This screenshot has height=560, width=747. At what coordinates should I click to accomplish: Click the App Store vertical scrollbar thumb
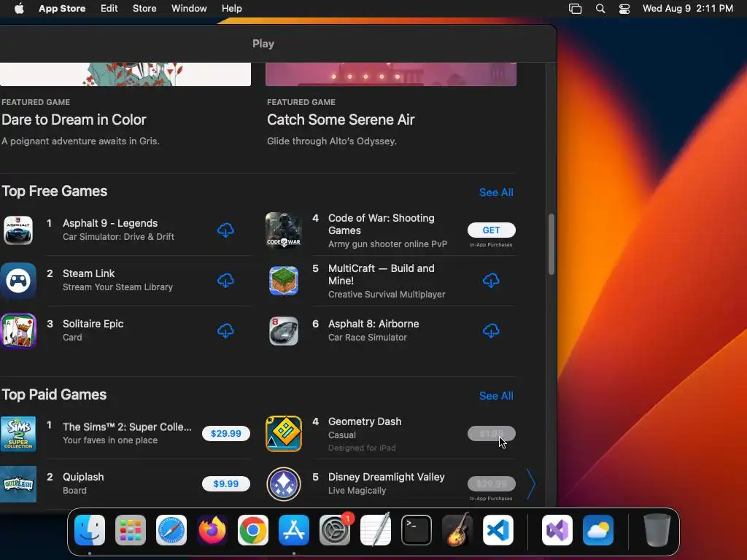point(551,244)
